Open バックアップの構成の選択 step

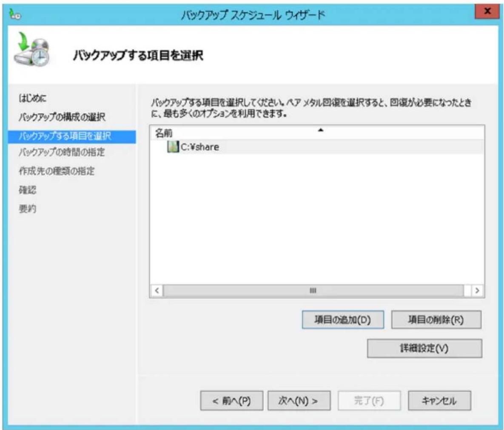pyautogui.click(x=62, y=117)
